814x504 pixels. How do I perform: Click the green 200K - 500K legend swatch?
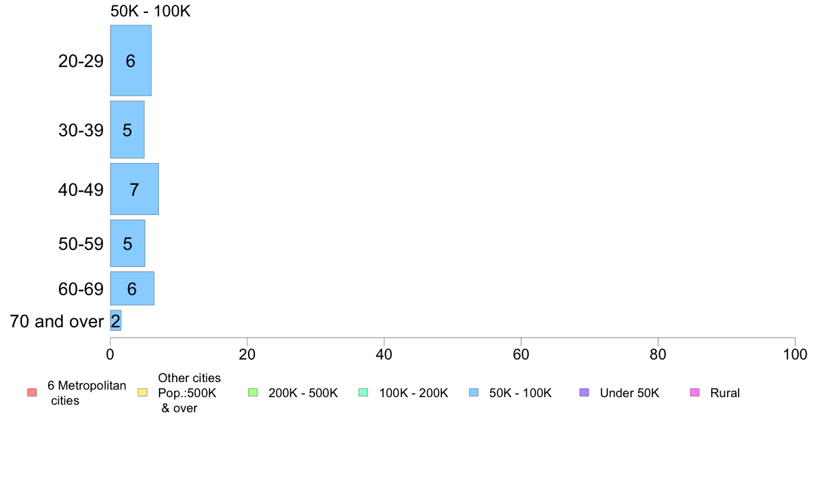click(x=253, y=393)
